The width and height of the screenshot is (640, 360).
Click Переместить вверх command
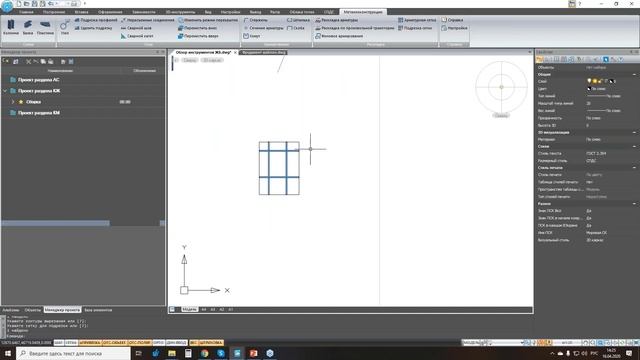[x=198, y=36]
